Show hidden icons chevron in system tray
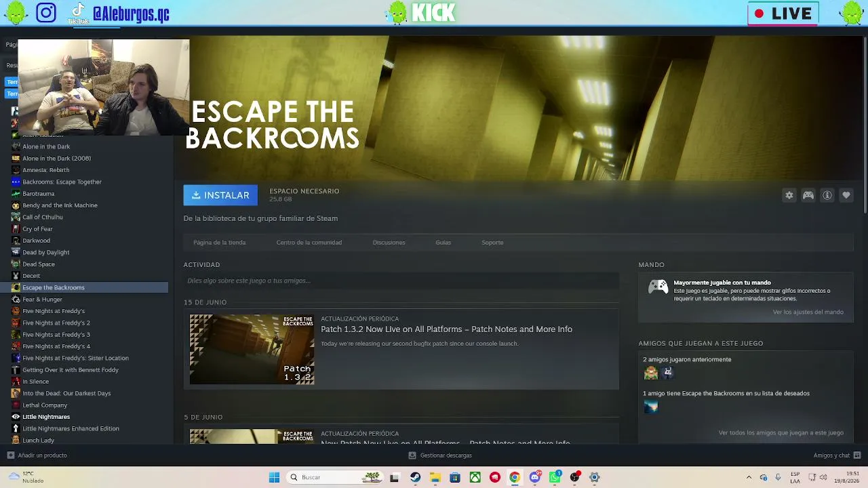The height and width of the screenshot is (488, 868). pos(749,477)
